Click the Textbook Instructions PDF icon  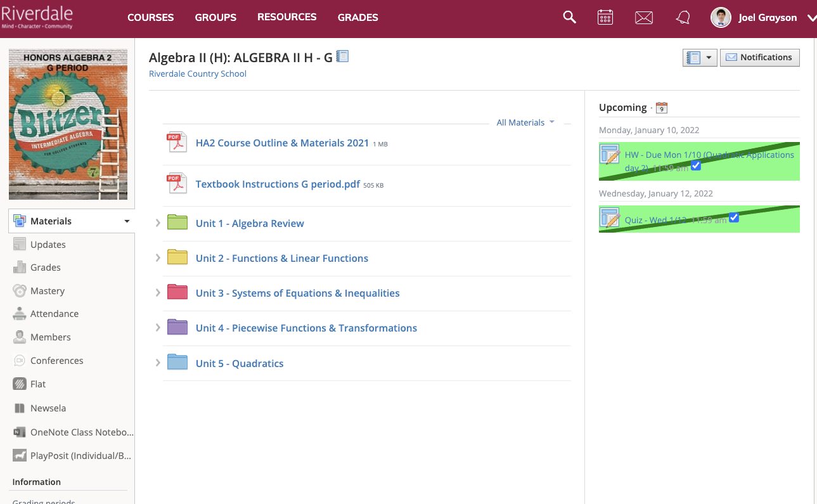tap(177, 184)
